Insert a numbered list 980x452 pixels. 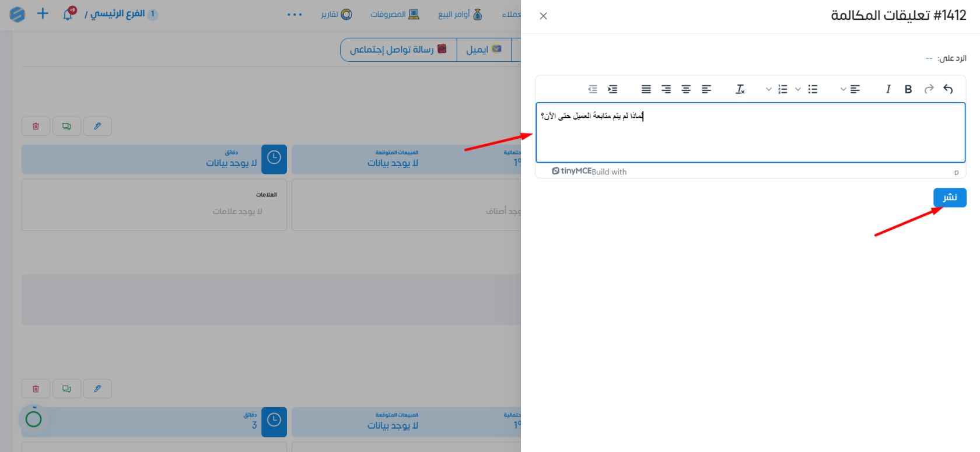(783, 89)
